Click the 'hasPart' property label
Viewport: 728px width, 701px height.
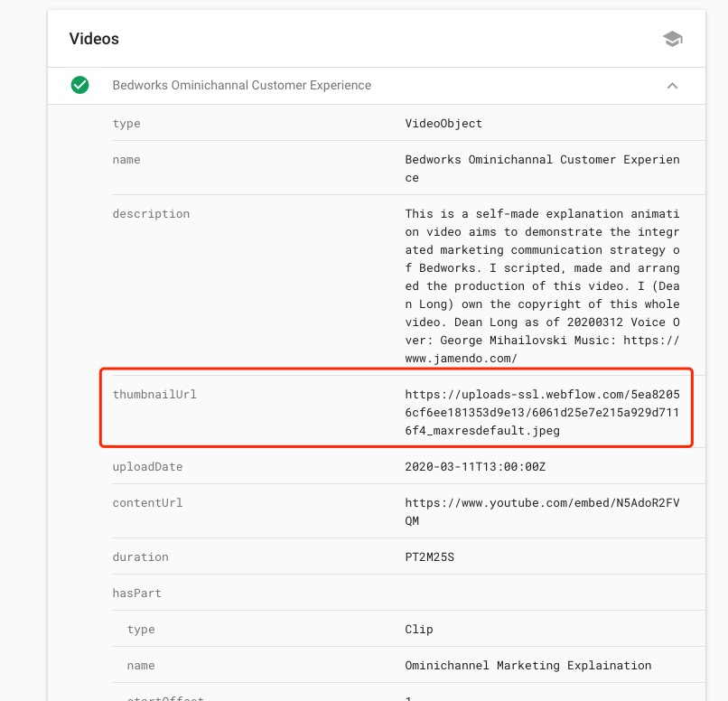click(x=137, y=594)
